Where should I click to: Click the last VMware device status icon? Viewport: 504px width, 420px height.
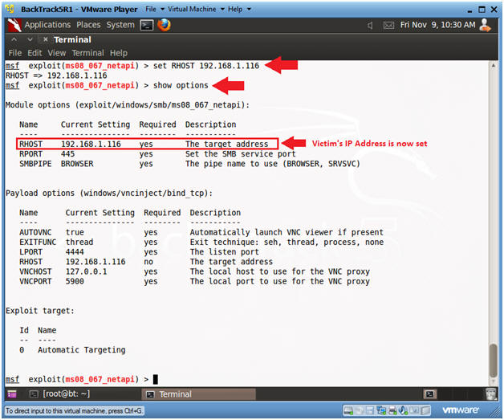point(425,410)
